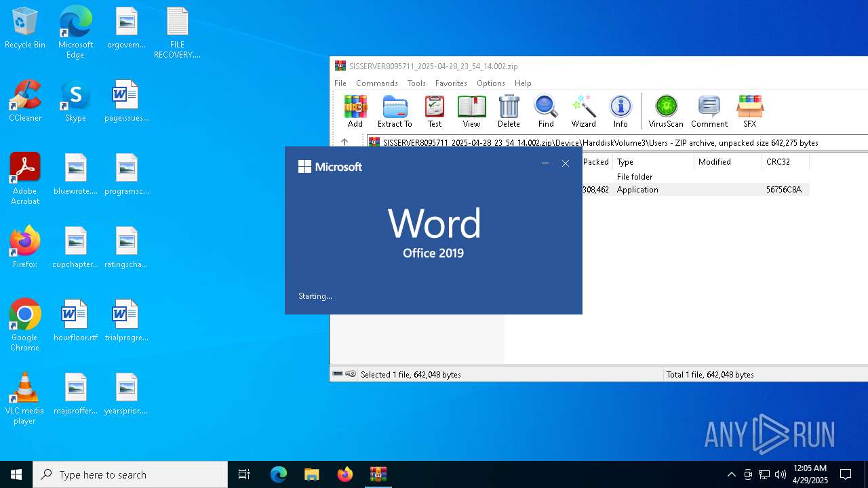
Task: Sort by the CRC32 column header
Action: pyautogui.click(x=785, y=162)
